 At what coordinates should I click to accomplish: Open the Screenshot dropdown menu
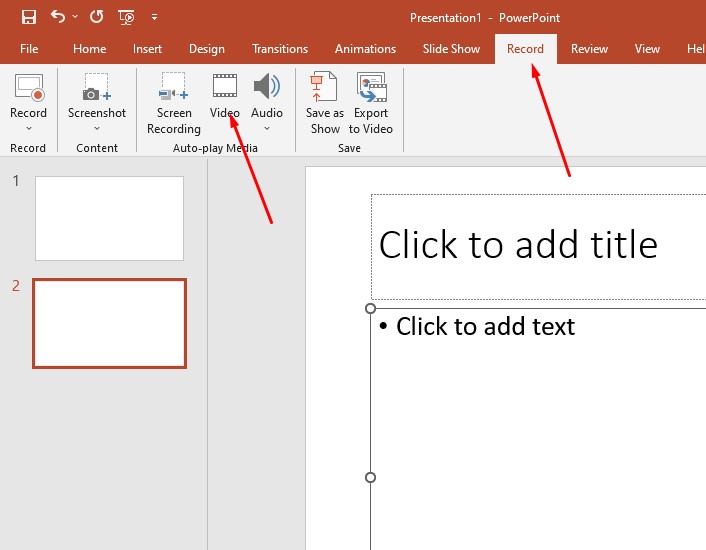tap(97, 128)
